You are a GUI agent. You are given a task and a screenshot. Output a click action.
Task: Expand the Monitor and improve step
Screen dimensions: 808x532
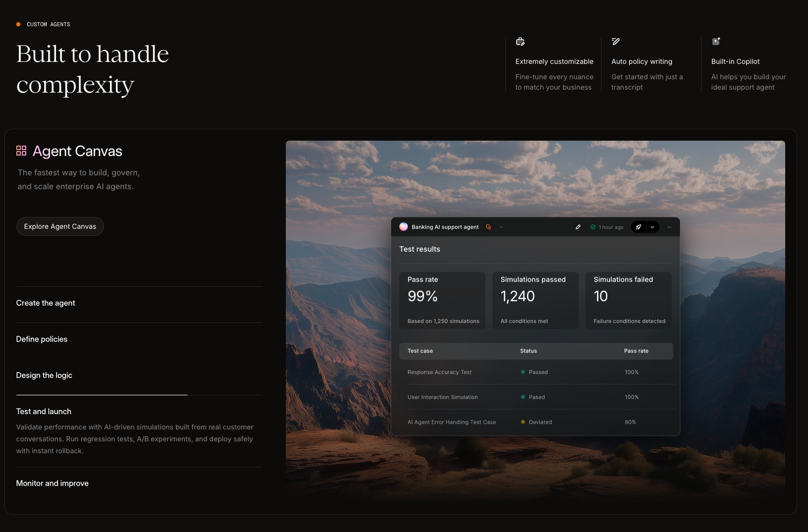point(139,483)
